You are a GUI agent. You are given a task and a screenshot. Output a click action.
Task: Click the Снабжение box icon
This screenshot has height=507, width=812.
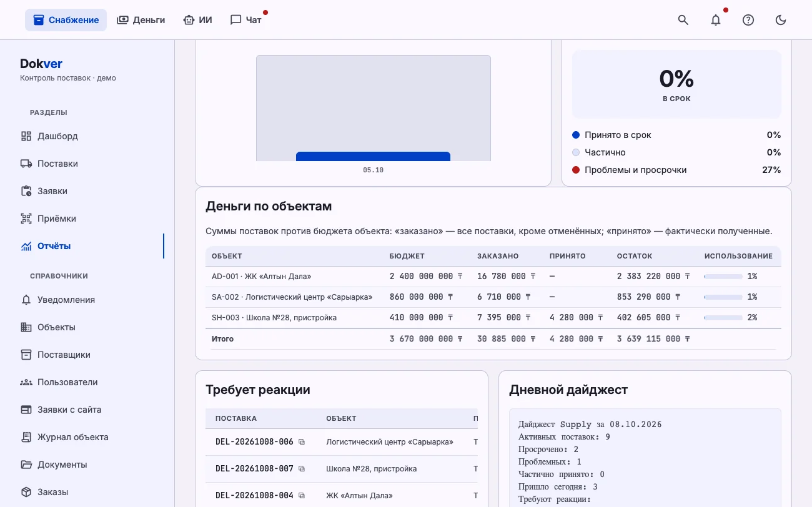tap(39, 20)
